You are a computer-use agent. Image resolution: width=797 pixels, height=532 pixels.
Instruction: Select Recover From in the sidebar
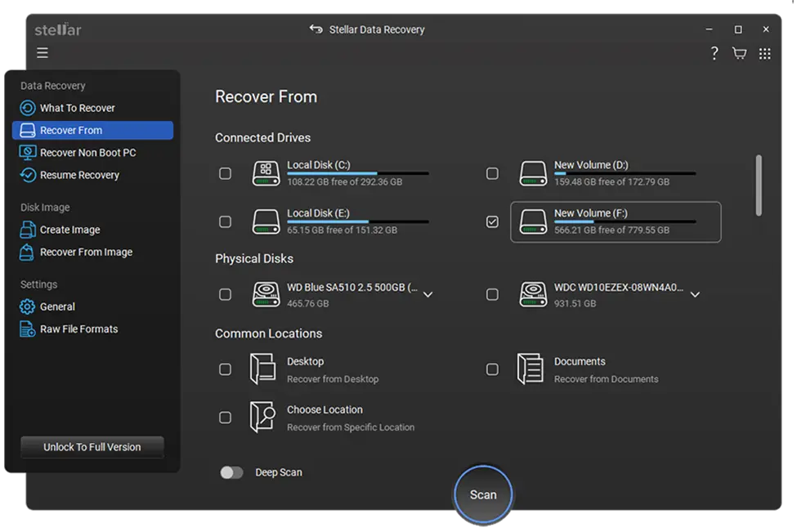[92, 130]
